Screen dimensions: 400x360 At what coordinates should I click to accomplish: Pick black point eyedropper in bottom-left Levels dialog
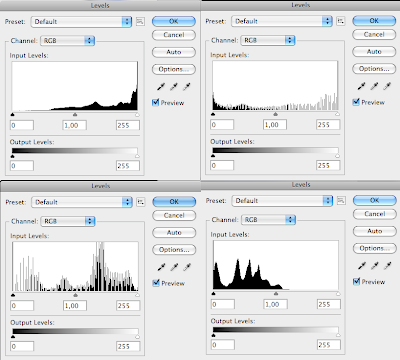point(162,267)
